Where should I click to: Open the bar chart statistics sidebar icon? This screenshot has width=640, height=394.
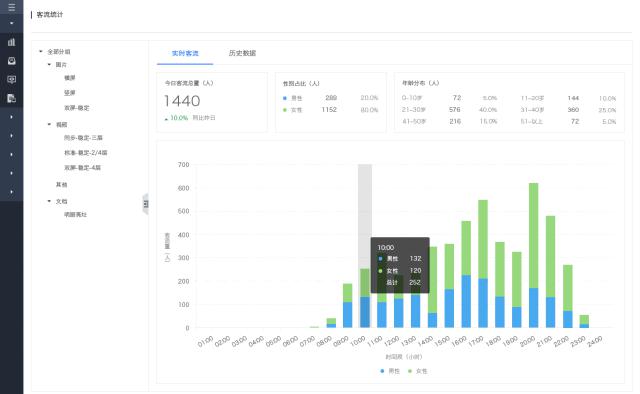(x=11, y=42)
